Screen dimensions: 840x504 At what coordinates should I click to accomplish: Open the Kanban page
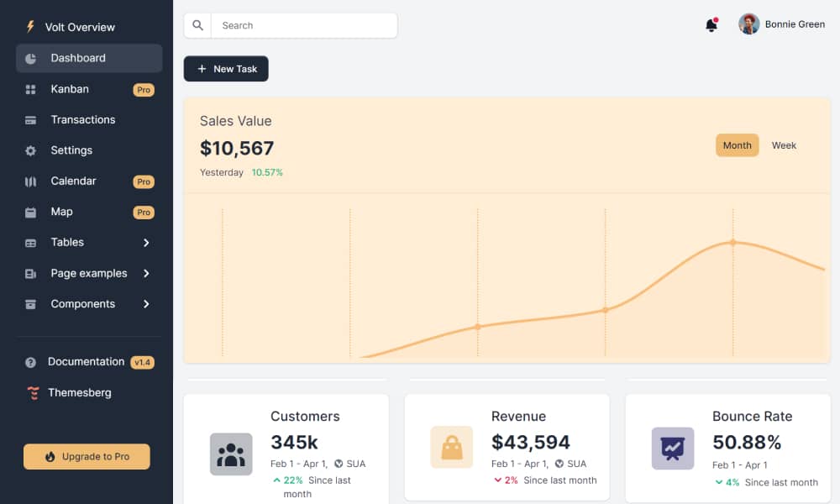[x=70, y=89]
